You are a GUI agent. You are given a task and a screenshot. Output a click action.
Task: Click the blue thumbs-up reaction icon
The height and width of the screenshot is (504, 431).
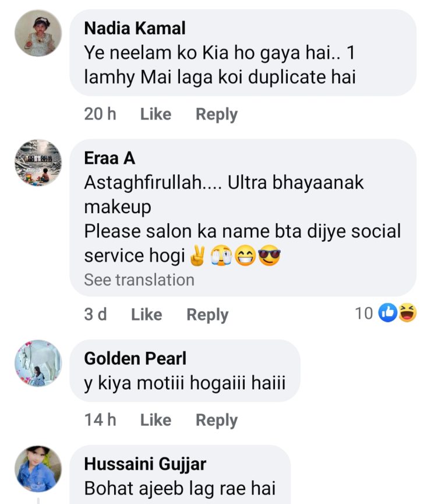(388, 313)
